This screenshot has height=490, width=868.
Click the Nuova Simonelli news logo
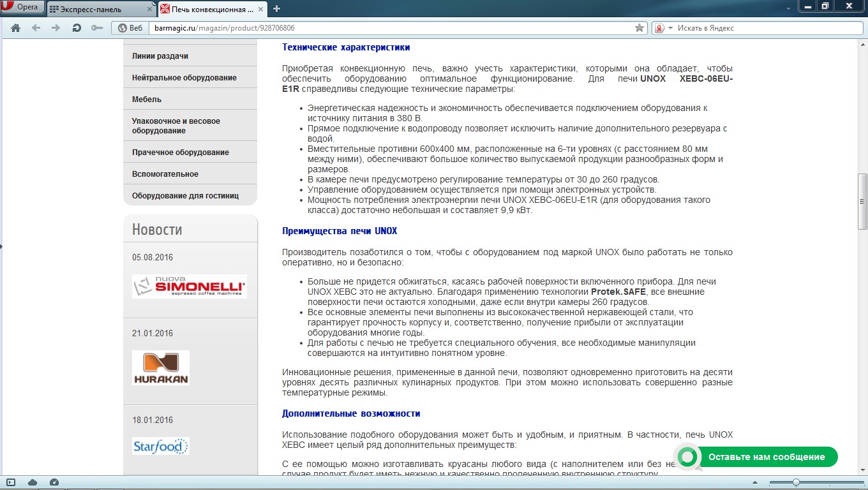tap(190, 286)
